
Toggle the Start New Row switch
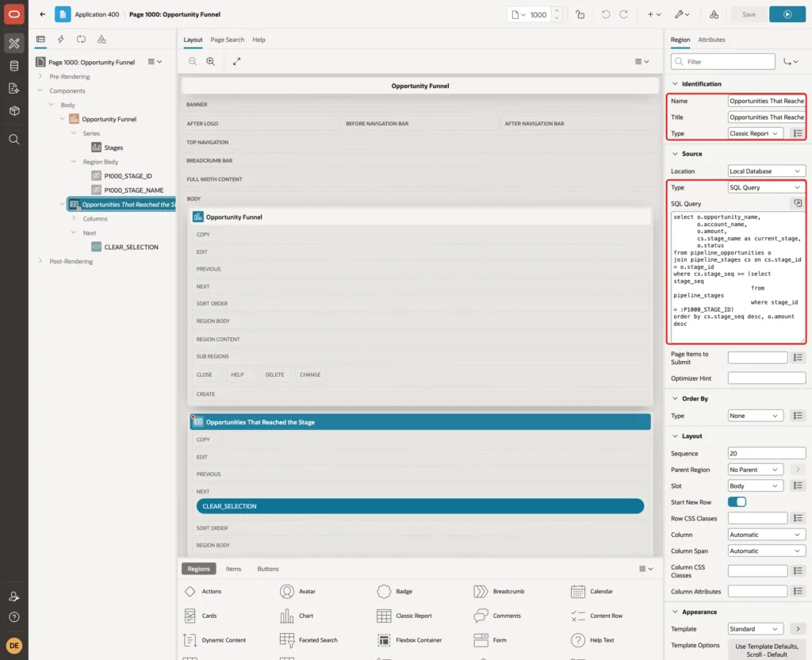pos(737,502)
